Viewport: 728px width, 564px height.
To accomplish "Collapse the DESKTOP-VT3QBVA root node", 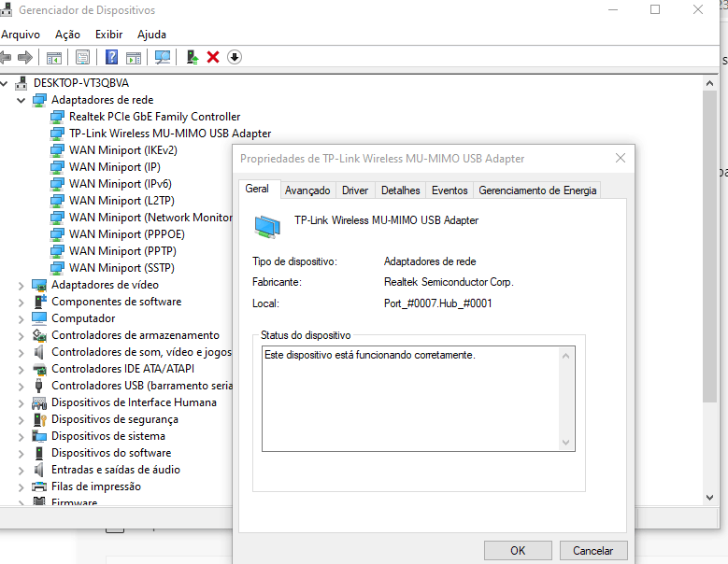I will 4,83.
